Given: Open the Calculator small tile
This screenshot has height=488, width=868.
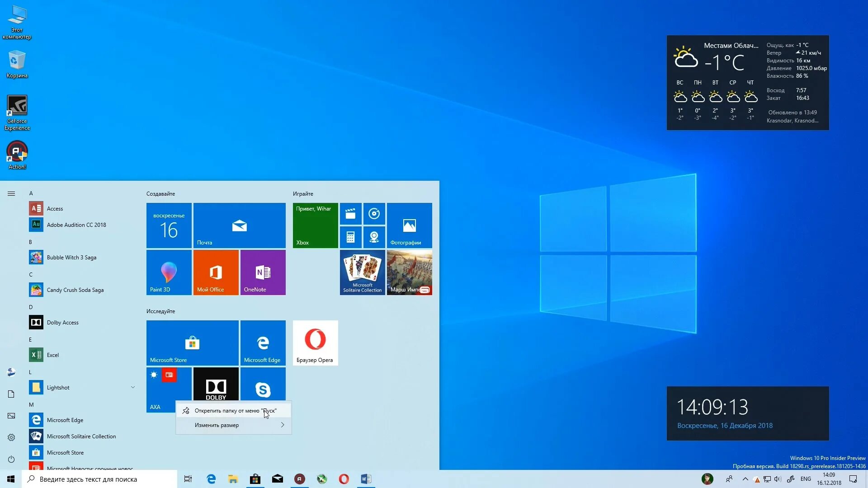Looking at the screenshot, I should click(x=350, y=237).
